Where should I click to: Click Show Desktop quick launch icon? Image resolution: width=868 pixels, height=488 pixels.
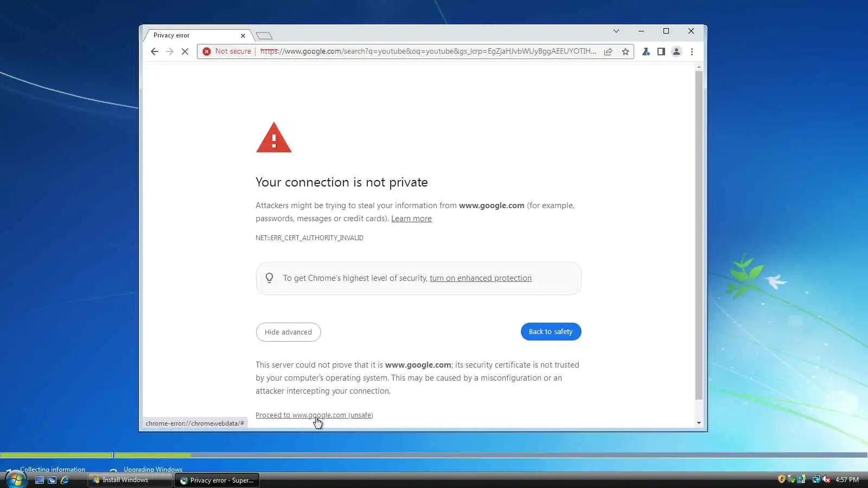coord(40,480)
